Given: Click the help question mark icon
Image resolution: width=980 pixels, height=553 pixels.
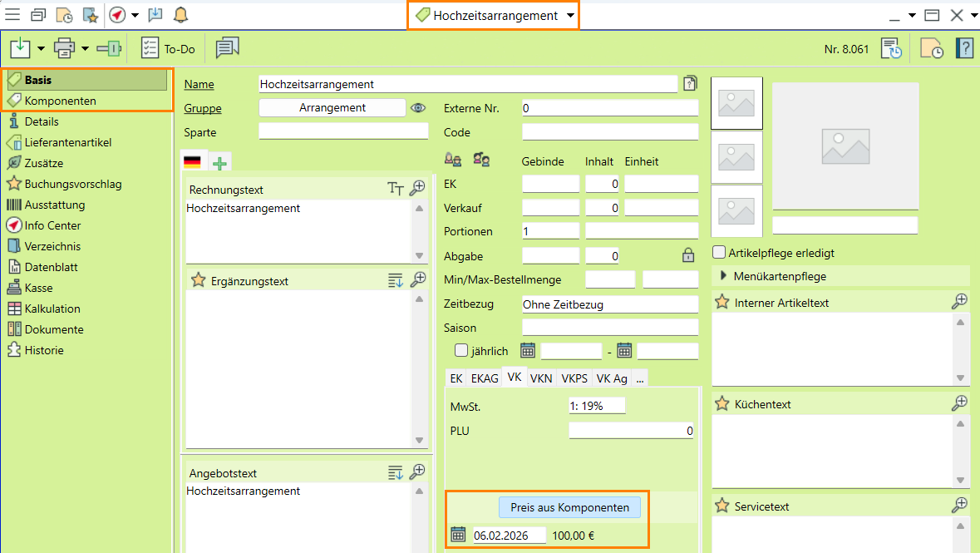Looking at the screenshot, I should point(964,48).
